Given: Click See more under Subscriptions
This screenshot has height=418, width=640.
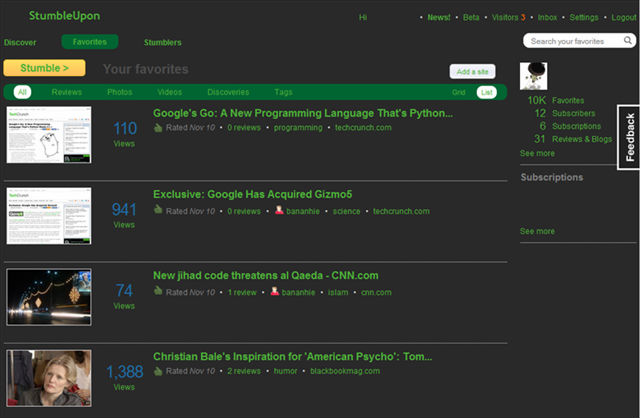Looking at the screenshot, I should click(537, 231).
